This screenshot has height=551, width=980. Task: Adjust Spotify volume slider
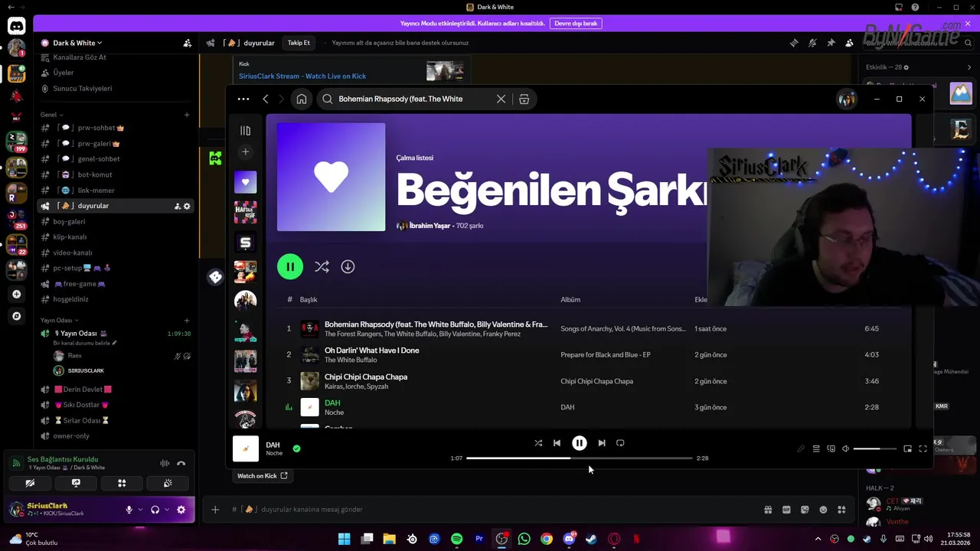[x=874, y=448]
